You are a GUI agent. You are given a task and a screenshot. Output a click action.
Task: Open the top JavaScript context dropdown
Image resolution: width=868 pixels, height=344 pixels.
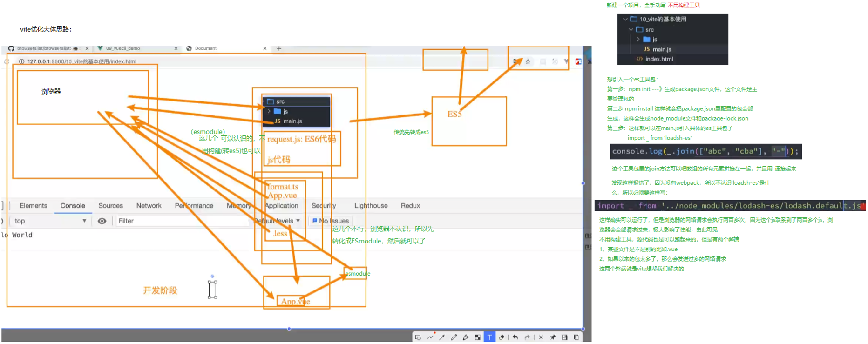pyautogui.click(x=50, y=221)
